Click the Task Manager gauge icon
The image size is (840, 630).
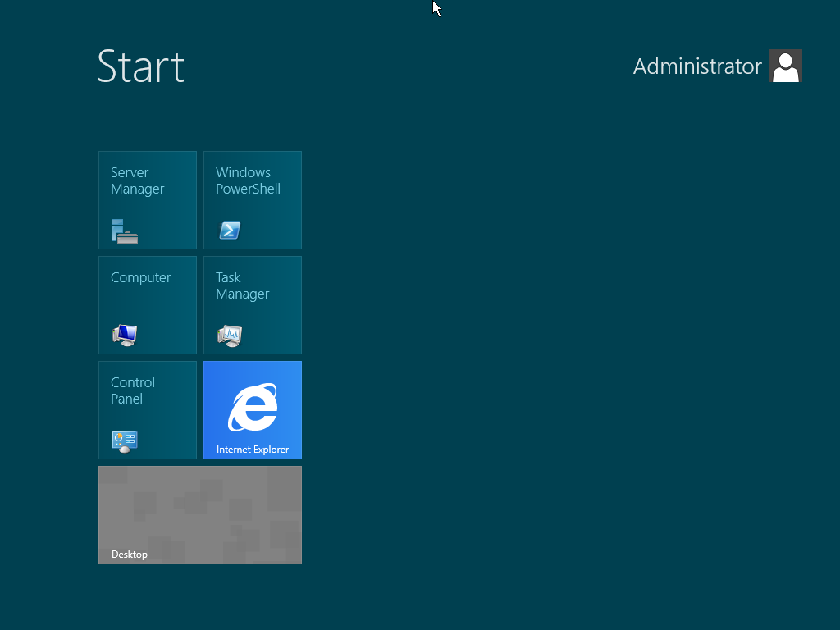pos(229,336)
